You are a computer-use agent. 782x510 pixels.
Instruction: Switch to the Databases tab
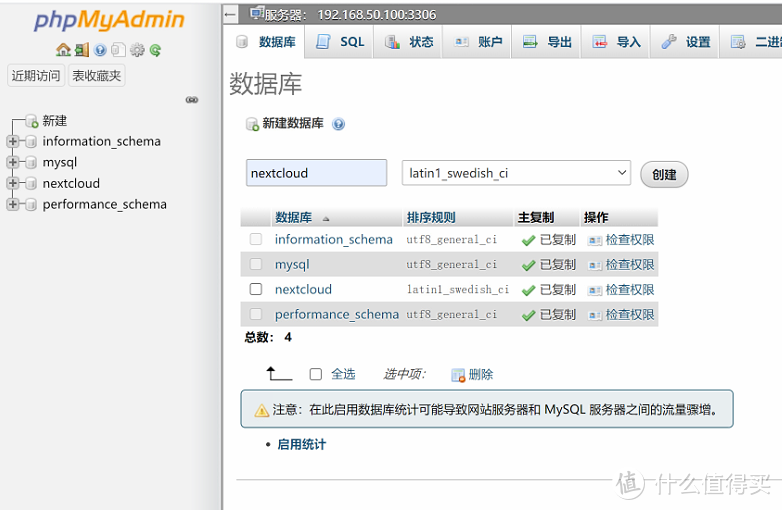pyautogui.click(x=265, y=42)
